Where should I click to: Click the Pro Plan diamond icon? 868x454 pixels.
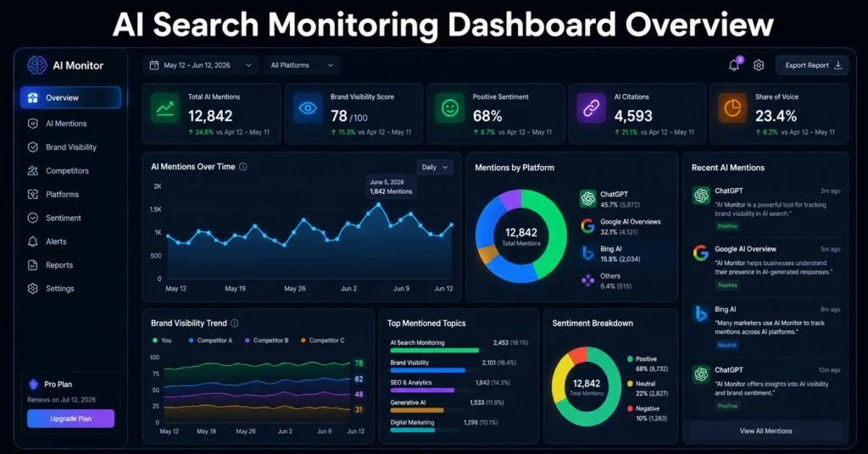tap(33, 385)
